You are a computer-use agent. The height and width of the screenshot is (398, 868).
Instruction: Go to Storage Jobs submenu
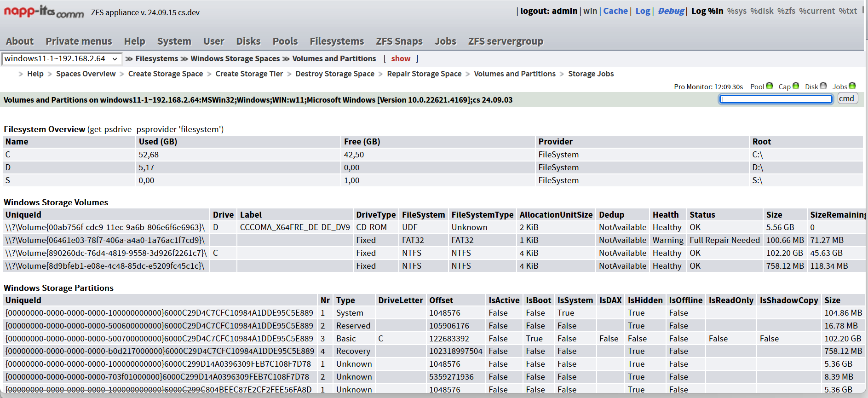point(591,74)
